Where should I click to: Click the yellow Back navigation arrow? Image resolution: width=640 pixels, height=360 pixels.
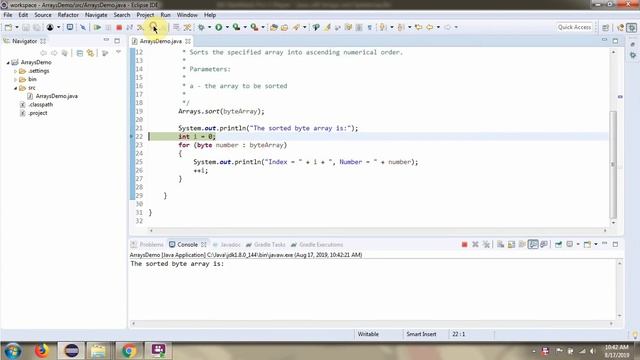(x=430, y=27)
